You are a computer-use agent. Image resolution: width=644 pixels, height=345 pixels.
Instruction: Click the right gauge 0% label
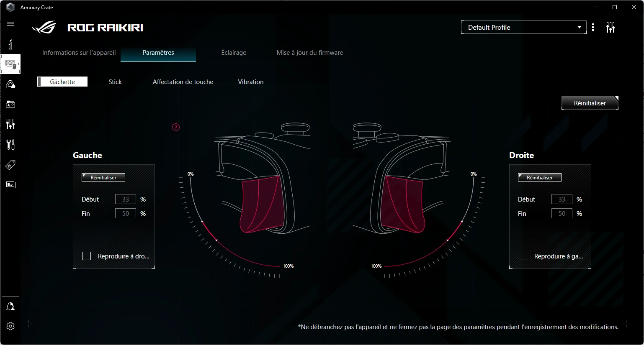coord(474,174)
